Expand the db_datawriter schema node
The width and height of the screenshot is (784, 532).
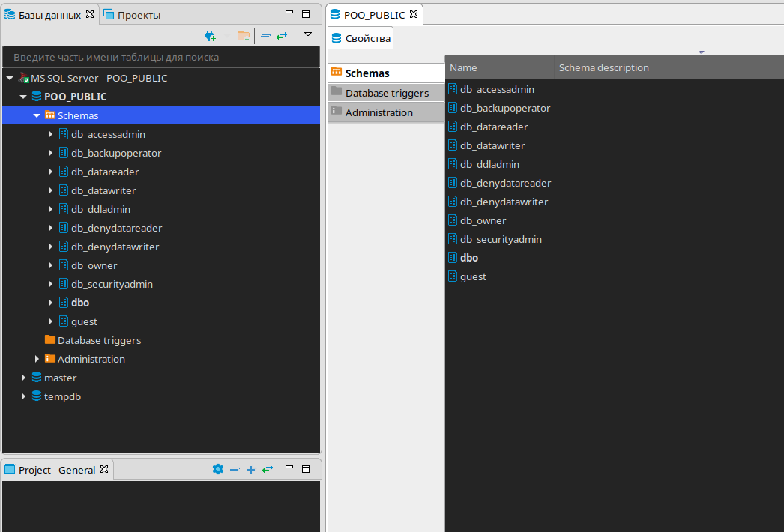click(x=50, y=190)
